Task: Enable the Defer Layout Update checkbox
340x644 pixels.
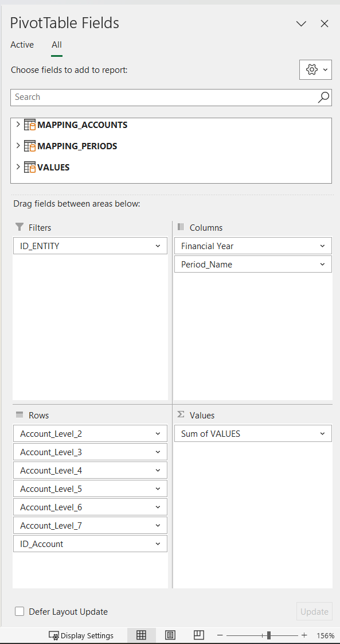Action: tap(19, 611)
